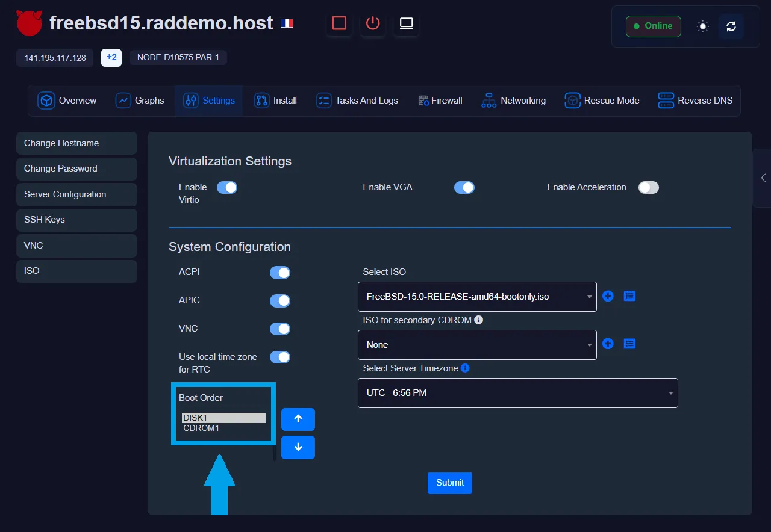This screenshot has width=771, height=532.
Task: Click the power off icon
Action: [373, 23]
